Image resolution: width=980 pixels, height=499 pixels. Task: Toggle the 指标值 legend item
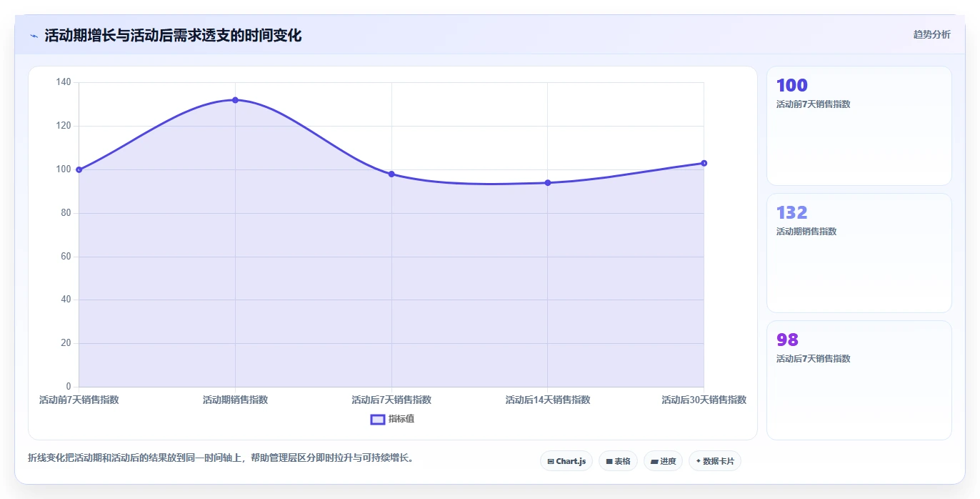point(392,419)
